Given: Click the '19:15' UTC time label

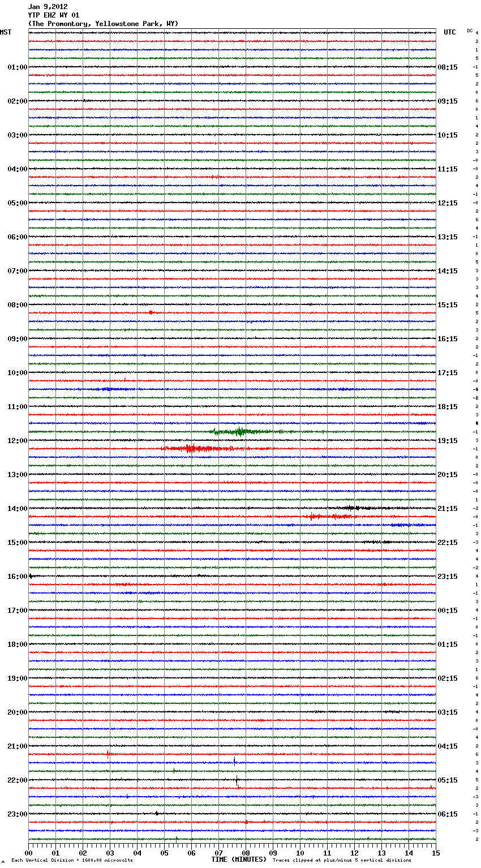Looking at the screenshot, I should (448, 441).
